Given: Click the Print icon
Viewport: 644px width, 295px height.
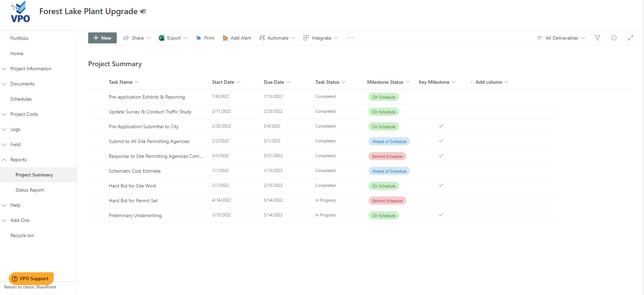Looking at the screenshot, I should [x=199, y=38].
